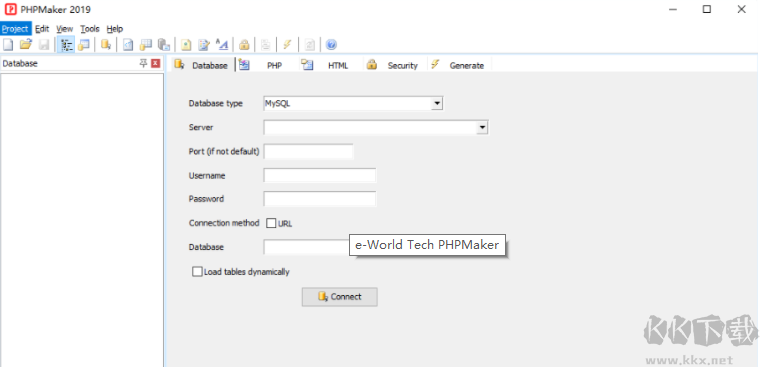This screenshot has width=760, height=367.
Task: Click the letter A font toolbar icon
Action: (x=222, y=45)
